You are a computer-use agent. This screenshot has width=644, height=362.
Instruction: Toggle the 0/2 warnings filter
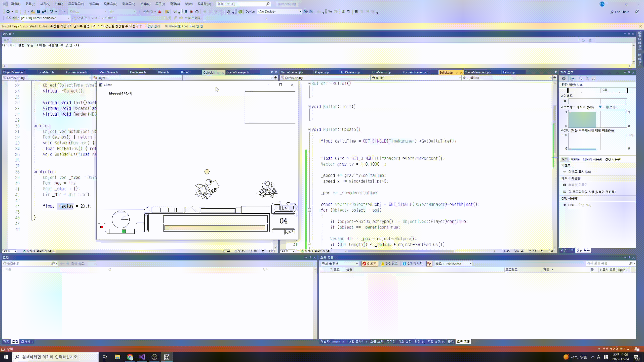[389, 263]
